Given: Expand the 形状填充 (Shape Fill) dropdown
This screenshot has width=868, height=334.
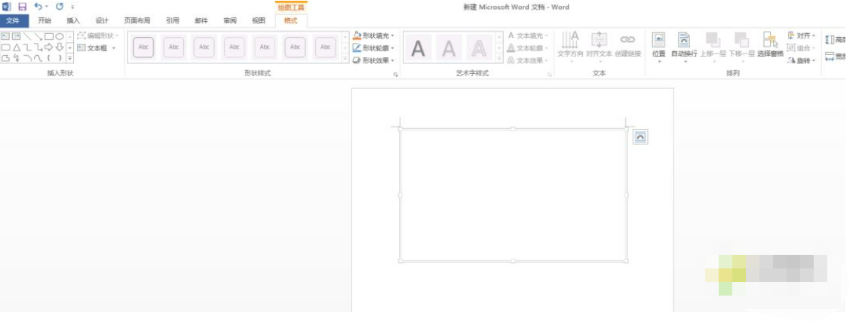Looking at the screenshot, I should [x=373, y=35].
